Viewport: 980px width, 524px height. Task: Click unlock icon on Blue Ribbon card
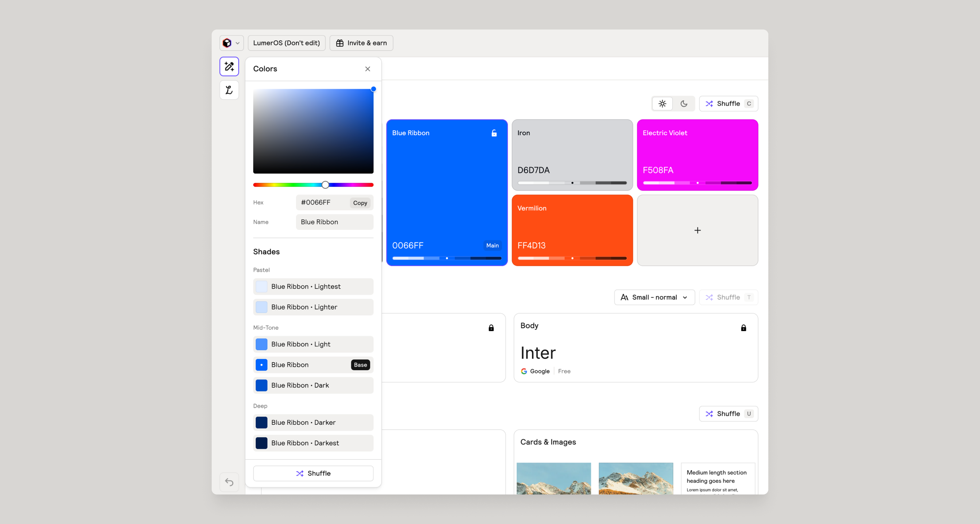[494, 133]
